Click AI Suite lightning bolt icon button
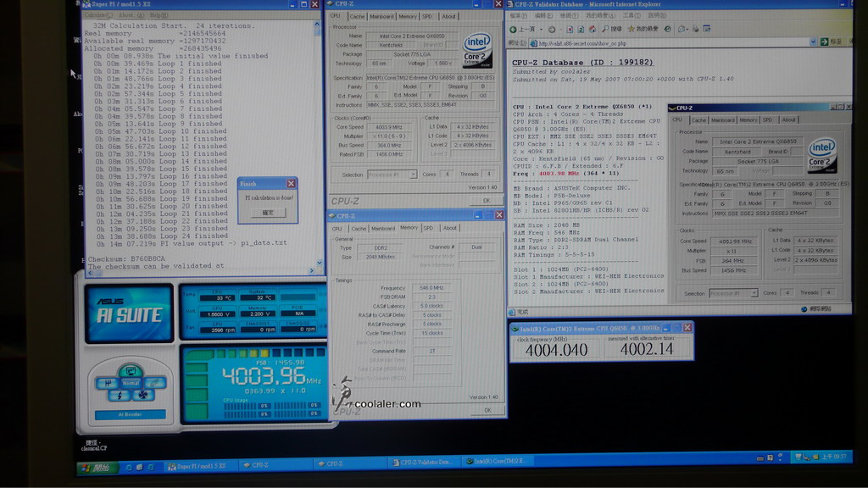The image size is (868, 488). pos(120,395)
